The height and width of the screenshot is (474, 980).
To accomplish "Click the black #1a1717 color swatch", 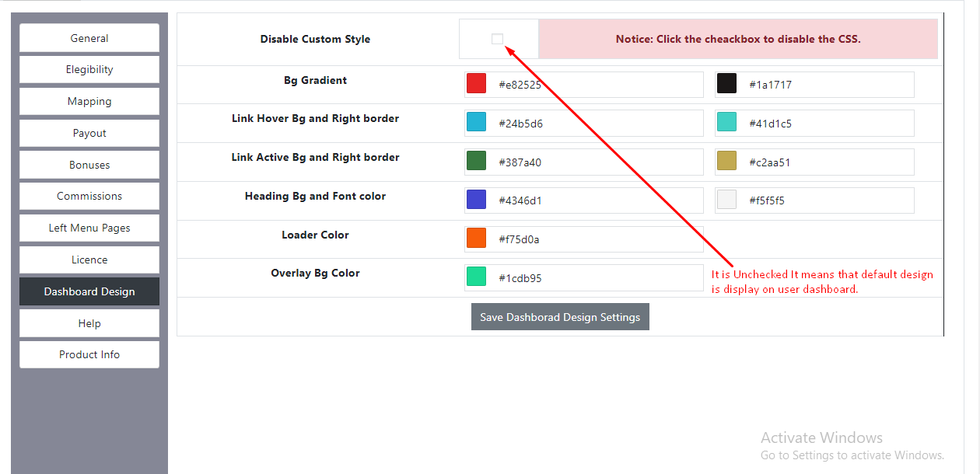I will (x=726, y=83).
